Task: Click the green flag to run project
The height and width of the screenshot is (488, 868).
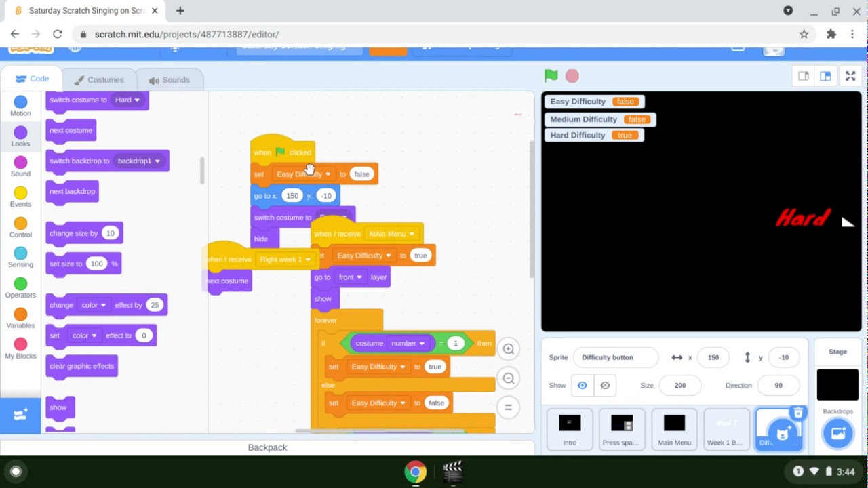Action: click(551, 76)
